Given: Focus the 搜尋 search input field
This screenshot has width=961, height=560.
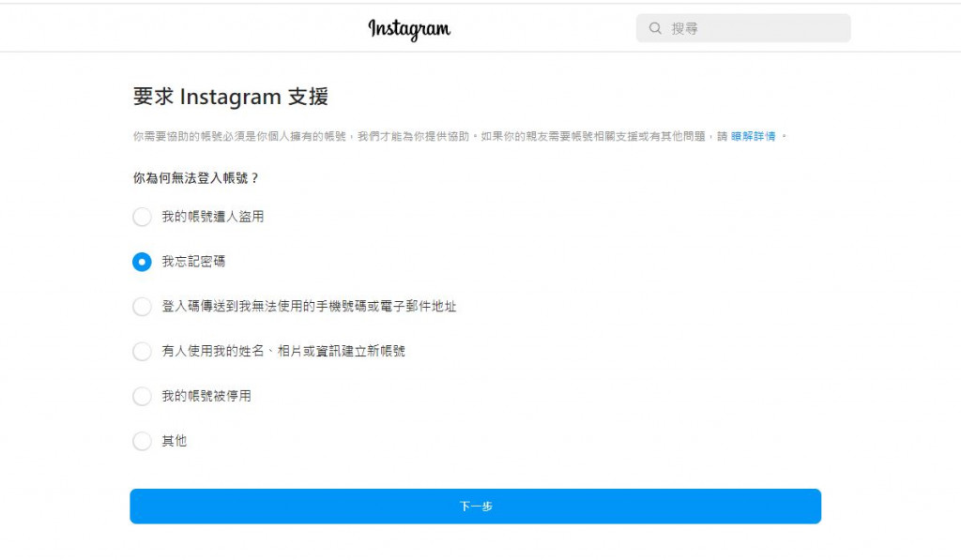Looking at the screenshot, I should [743, 28].
